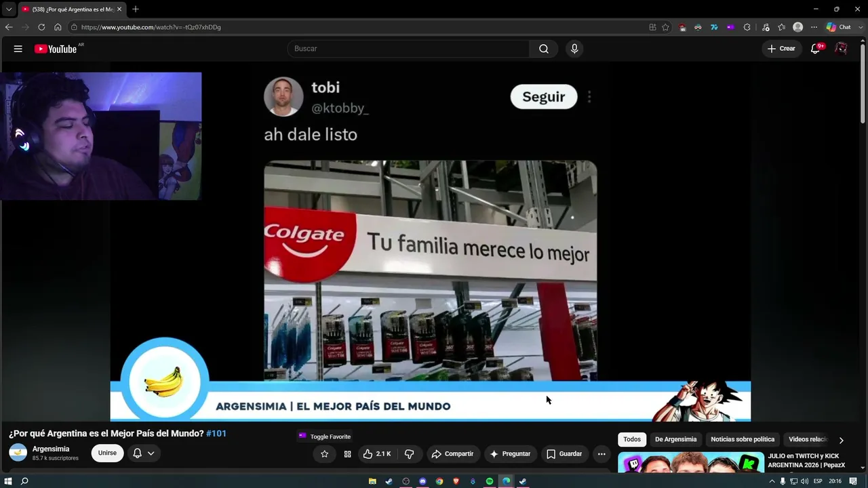Open the apps icon in address bar

pos(652,27)
